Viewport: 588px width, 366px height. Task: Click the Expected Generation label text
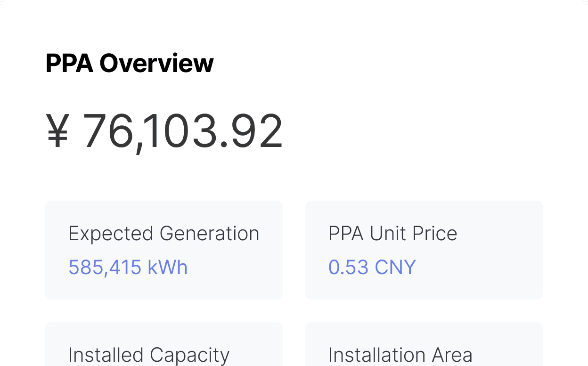point(164,233)
